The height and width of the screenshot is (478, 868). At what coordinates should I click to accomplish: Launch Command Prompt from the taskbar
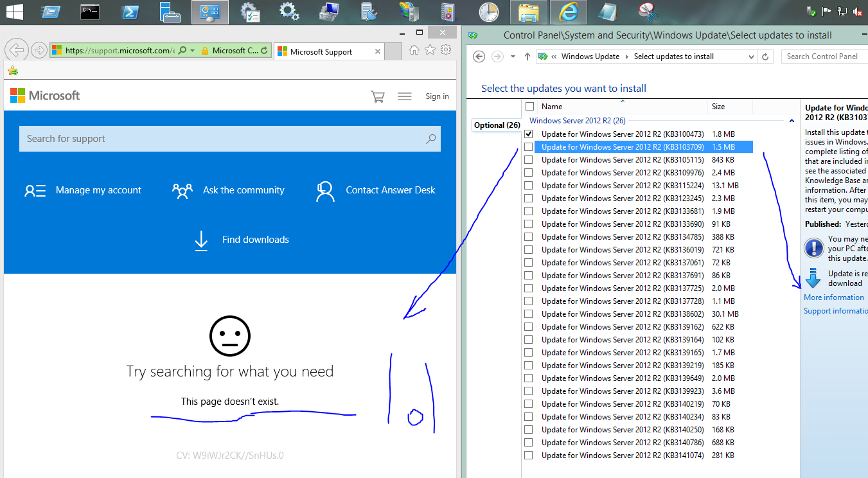coord(90,12)
